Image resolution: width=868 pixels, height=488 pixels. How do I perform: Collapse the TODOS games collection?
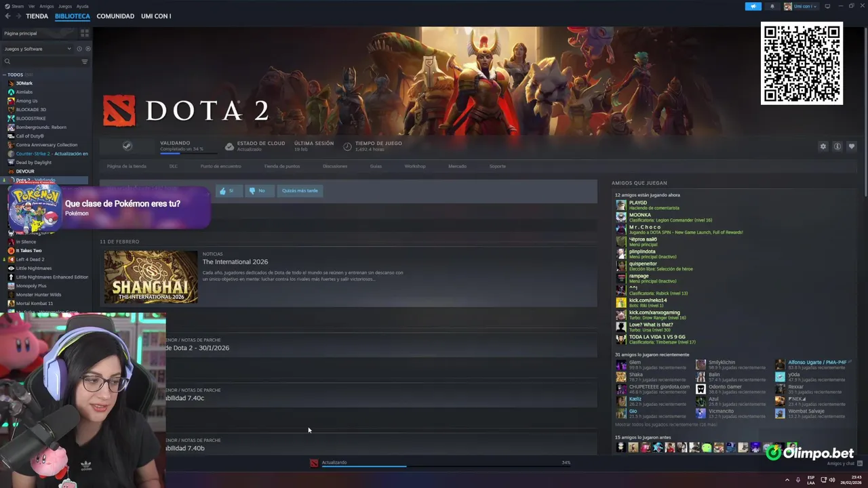[x=4, y=75]
